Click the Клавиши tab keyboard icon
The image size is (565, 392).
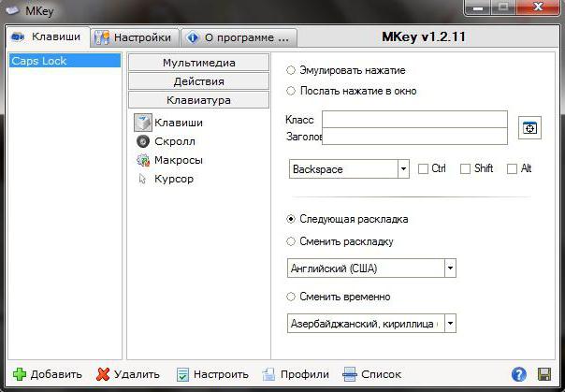[x=18, y=36]
